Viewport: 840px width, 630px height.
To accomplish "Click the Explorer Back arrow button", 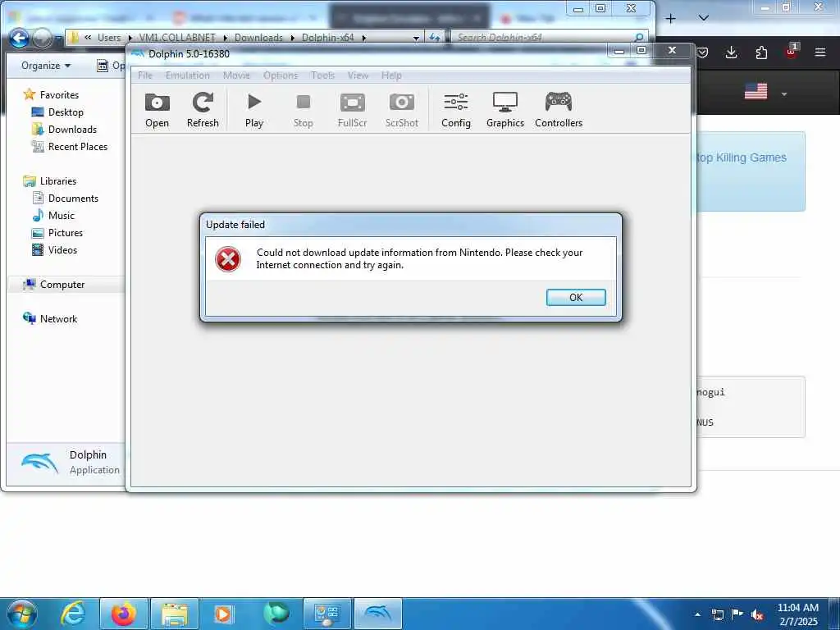I will click(20, 38).
